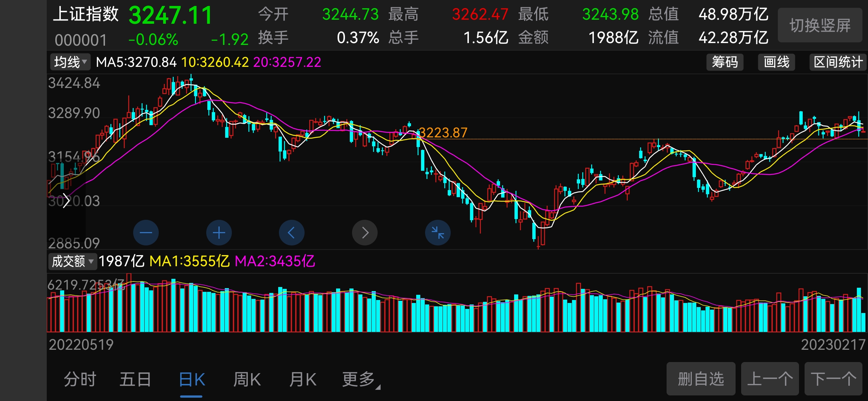The width and height of the screenshot is (868, 401).
Task: Pan chart left using the left arrow icon
Action: click(292, 232)
